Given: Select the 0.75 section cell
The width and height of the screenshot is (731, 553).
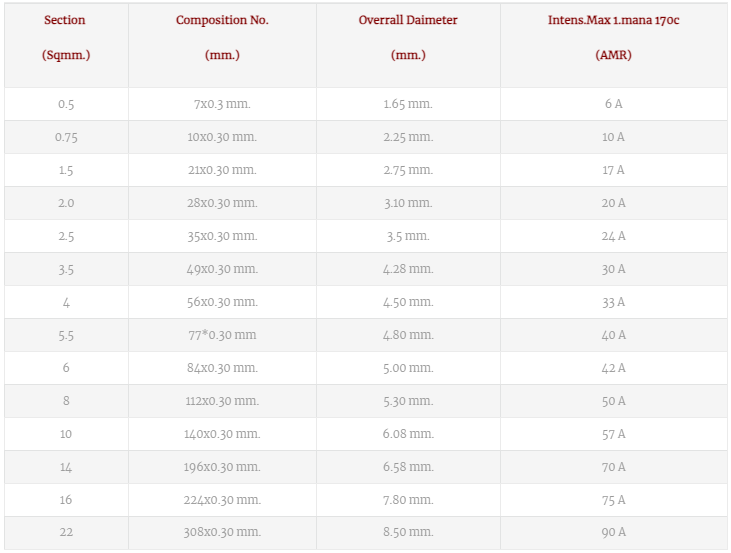Looking at the screenshot, I should [66, 137].
